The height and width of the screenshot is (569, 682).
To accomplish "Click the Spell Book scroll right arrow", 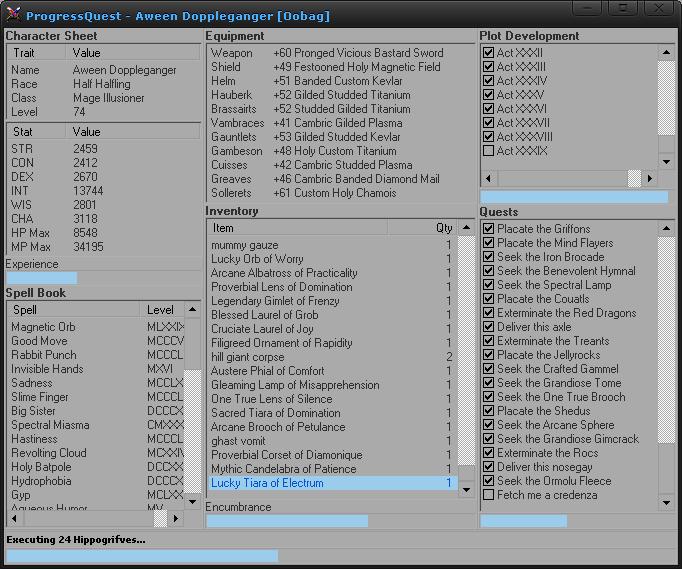I will click(176, 519).
